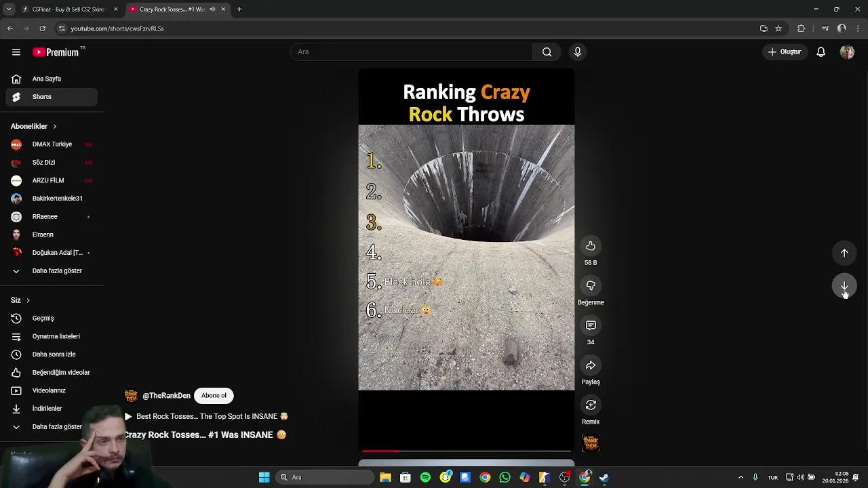Open Elraenn channel in subscriptions

click(52, 235)
